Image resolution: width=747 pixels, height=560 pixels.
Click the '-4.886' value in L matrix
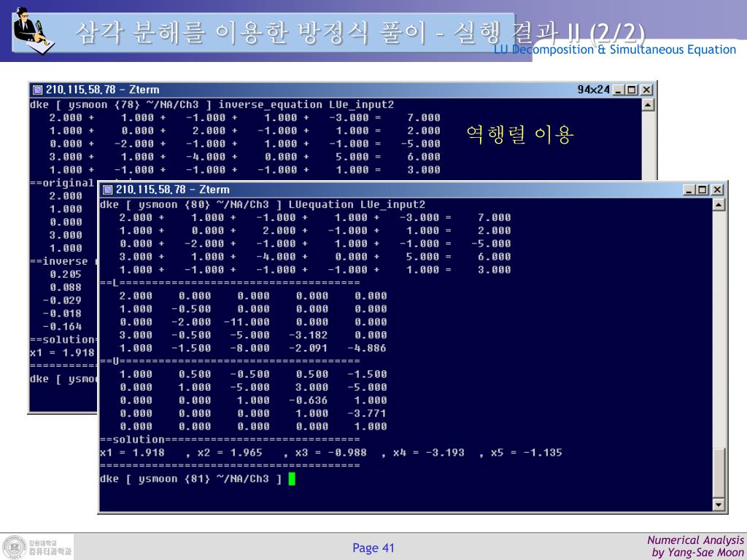click(367, 348)
